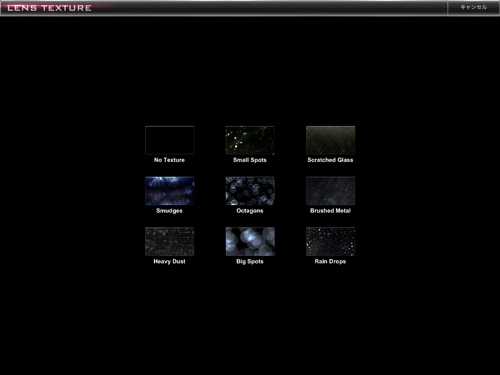Screen dimensions: 500x375
Task: Click the 'Smudges' label
Action: [x=169, y=211]
